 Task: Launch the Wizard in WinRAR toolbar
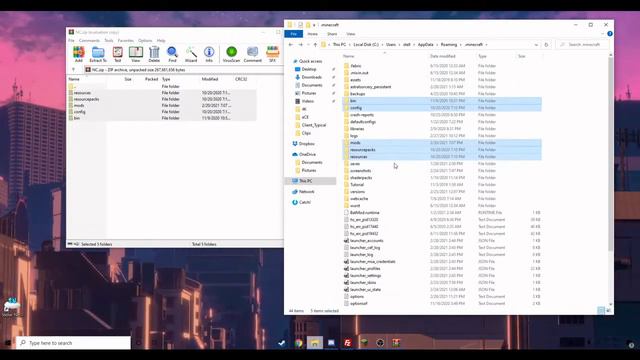191,54
